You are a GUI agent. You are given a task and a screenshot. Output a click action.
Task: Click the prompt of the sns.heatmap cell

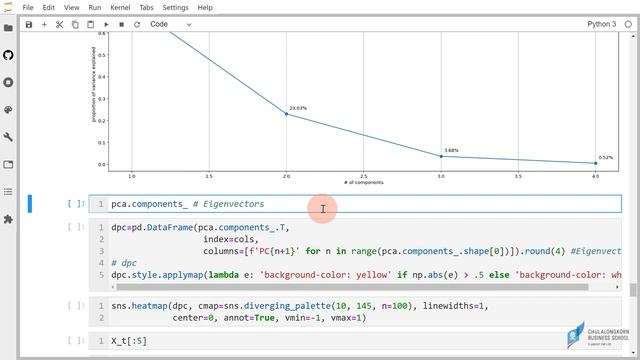tap(76, 305)
